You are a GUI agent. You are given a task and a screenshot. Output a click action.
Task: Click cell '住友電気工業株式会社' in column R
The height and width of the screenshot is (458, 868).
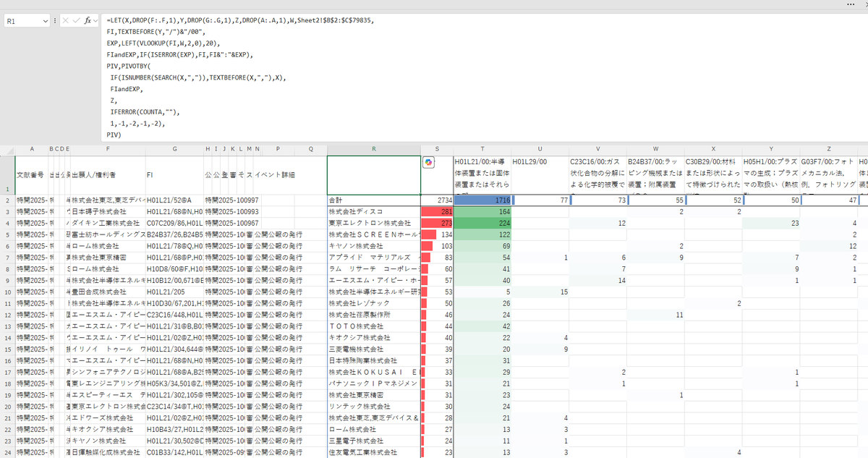pyautogui.click(x=374, y=452)
